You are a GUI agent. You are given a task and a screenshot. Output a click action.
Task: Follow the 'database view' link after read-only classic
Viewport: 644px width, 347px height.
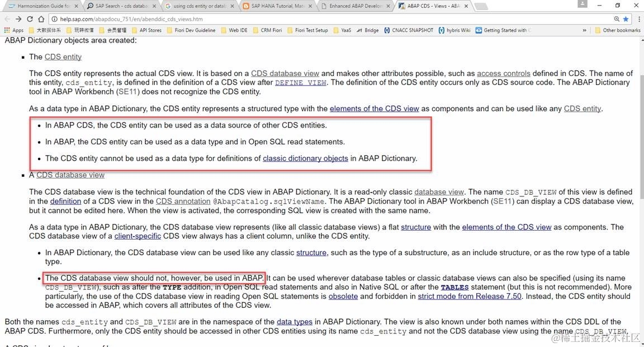pos(439,191)
